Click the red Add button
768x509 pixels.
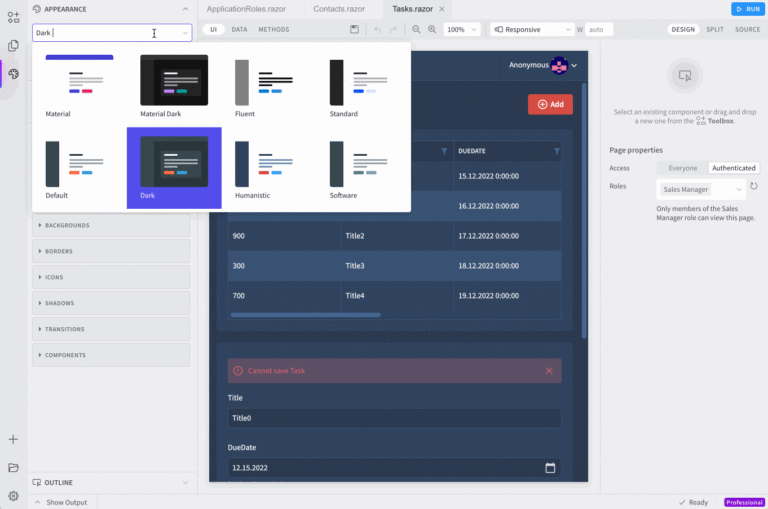tap(550, 104)
